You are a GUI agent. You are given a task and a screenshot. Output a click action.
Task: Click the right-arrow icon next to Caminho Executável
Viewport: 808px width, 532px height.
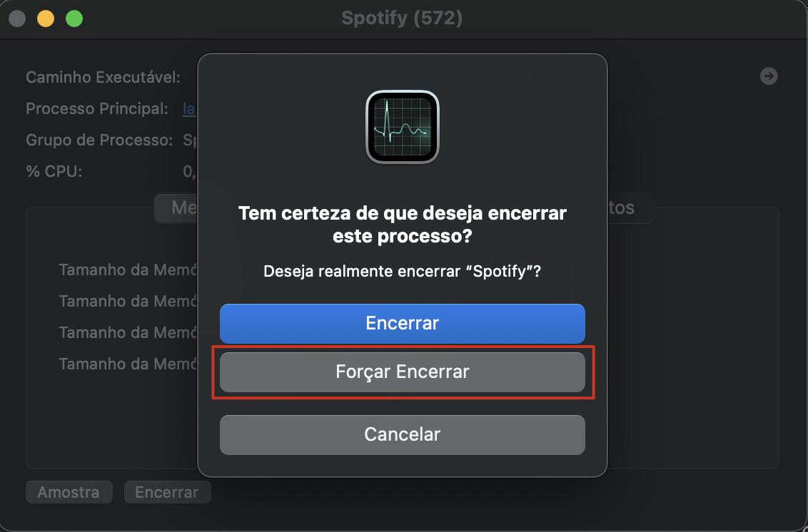(769, 76)
